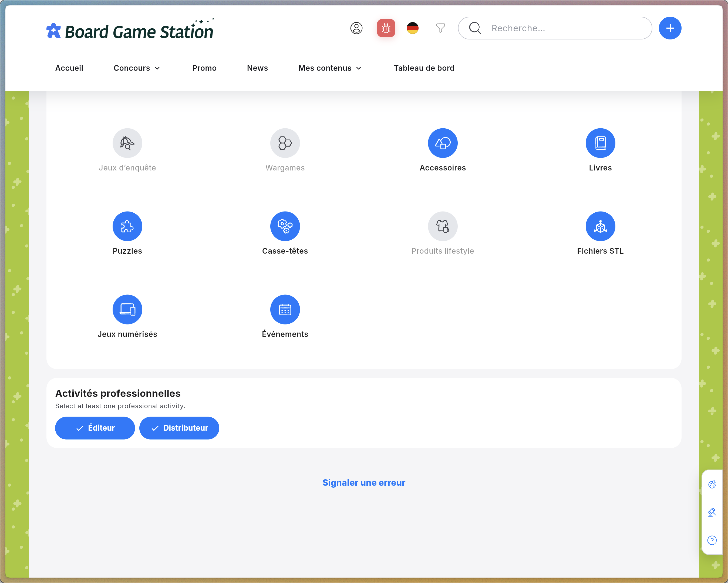Deselect the Éditeur activity chip
Image resolution: width=728 pixels, height=583 pixels.
tap(95, 428)
